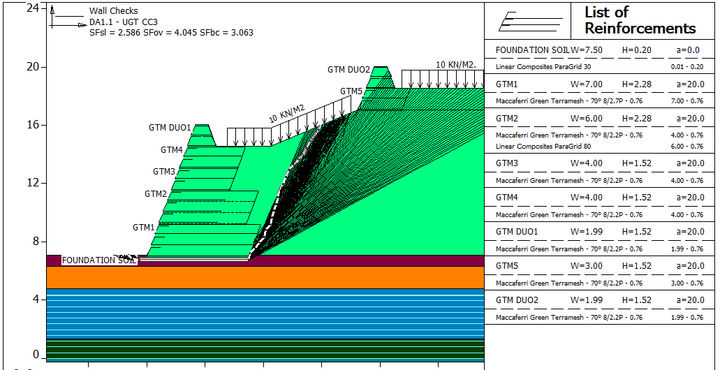
Task: Click the W=3.00 value
Action: [586, 266]
